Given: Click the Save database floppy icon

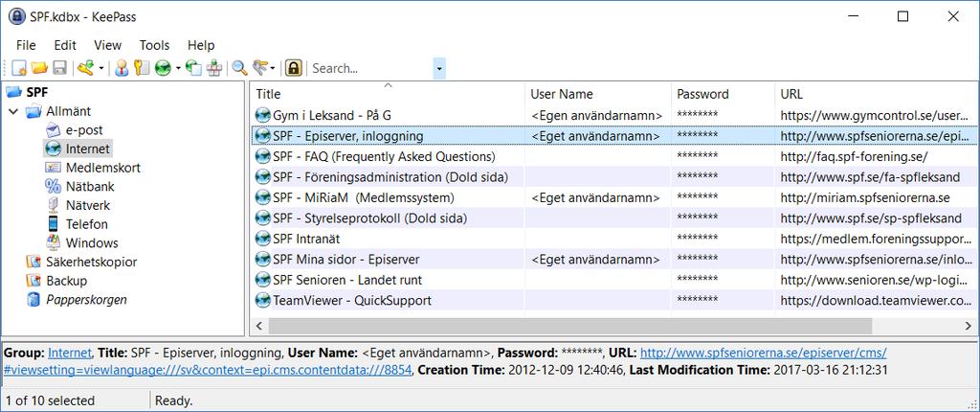Looking at the screenshot, I should click(59, 68).
